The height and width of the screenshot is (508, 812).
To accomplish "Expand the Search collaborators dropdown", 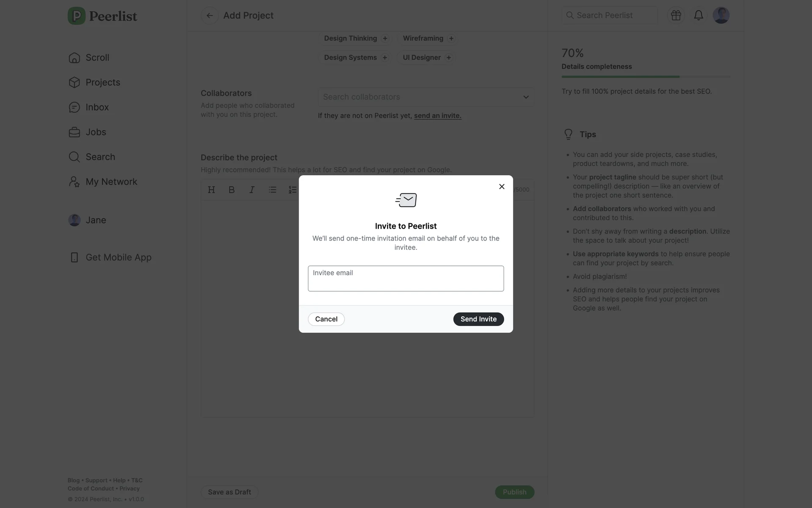I will pos(526,97).
